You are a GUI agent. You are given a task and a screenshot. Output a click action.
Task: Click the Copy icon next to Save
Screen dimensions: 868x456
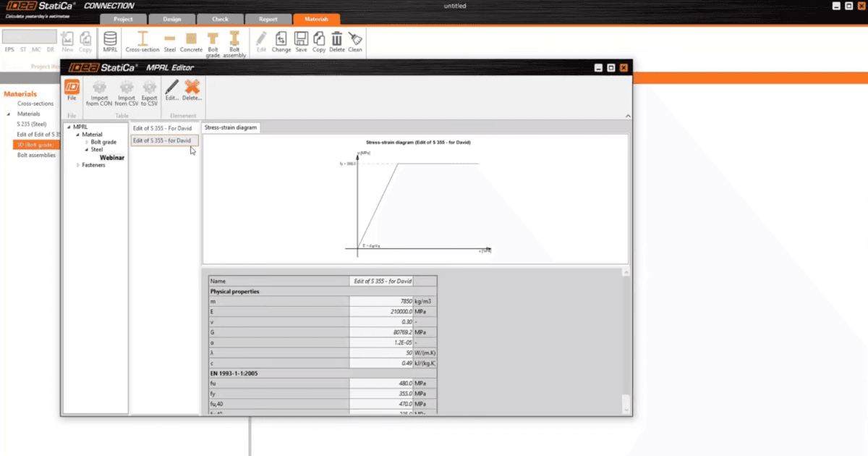pos(319,41)
